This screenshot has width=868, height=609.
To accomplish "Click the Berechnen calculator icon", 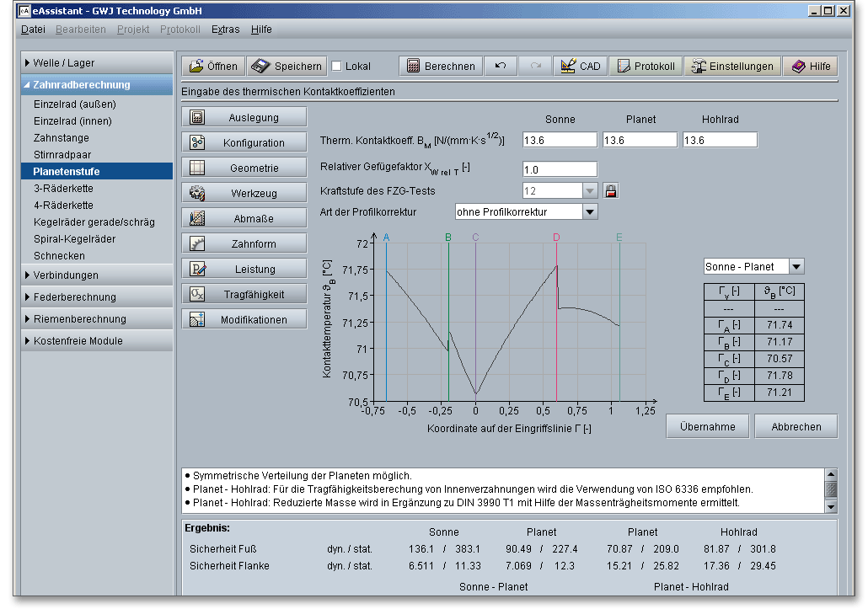I will click(413, 67).
